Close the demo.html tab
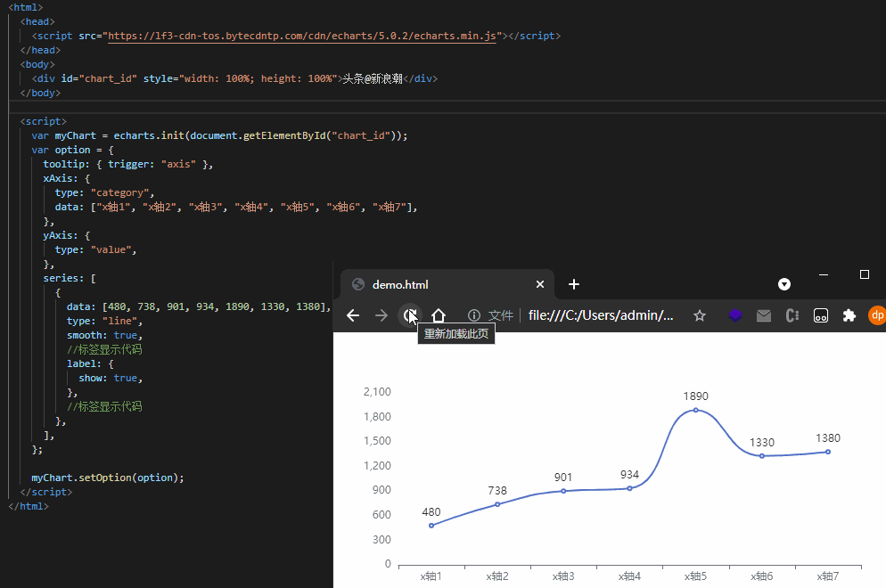This screenshot has height=588, width=886. (540, 284)
